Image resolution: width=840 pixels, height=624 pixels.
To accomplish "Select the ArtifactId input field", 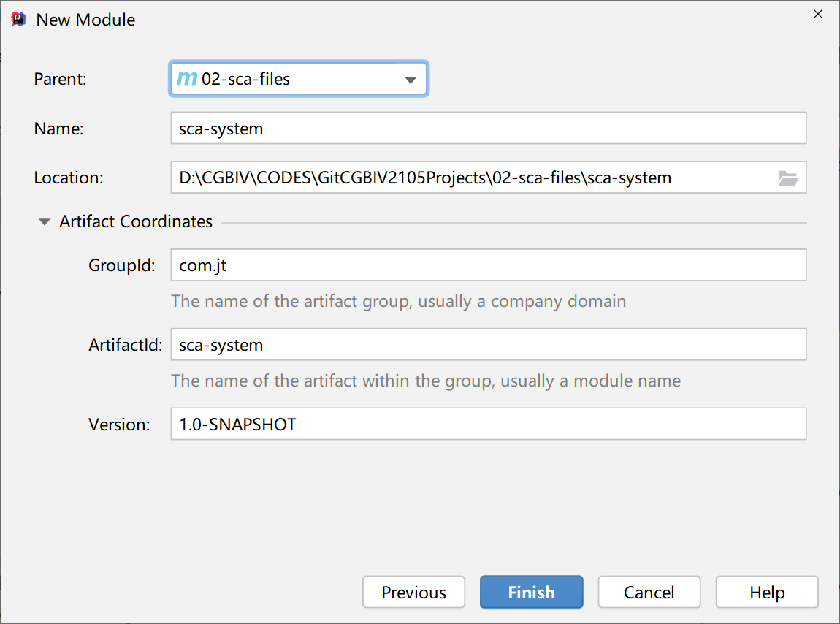I will (x=488, y=344).
